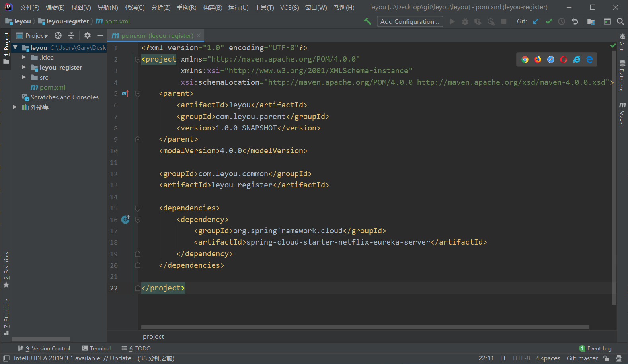
Task: Open the 重构(R) menu
Action: (186, 8)
